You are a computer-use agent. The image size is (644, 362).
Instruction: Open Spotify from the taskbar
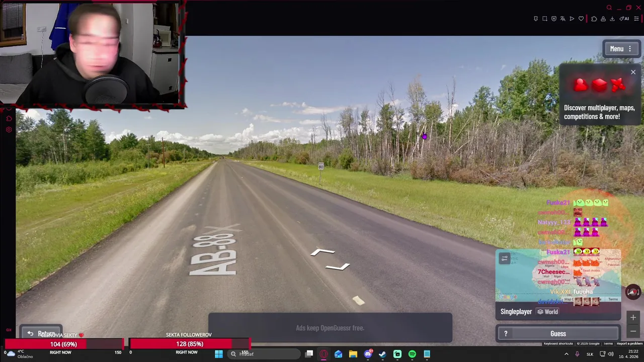pos(412,354)
